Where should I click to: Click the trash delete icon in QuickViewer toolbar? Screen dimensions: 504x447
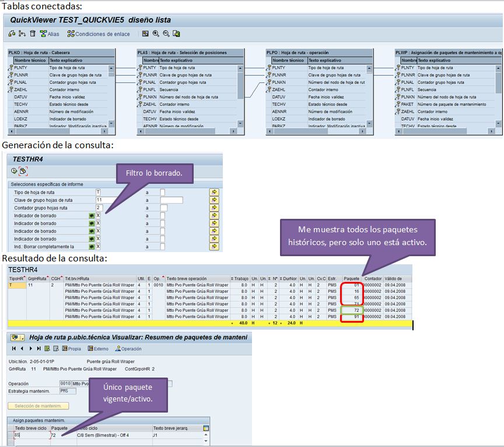pos(32,34)
